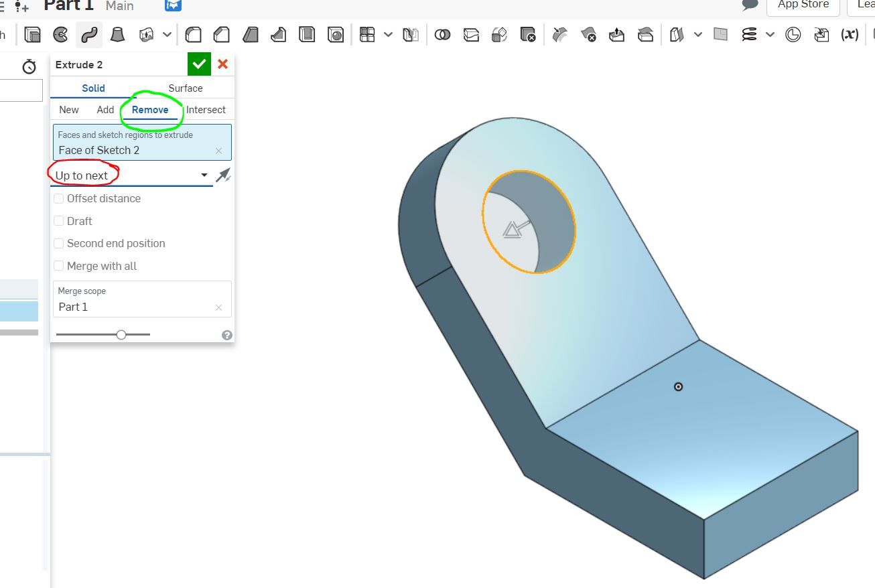Open the Shell tool

pos(307,34)
